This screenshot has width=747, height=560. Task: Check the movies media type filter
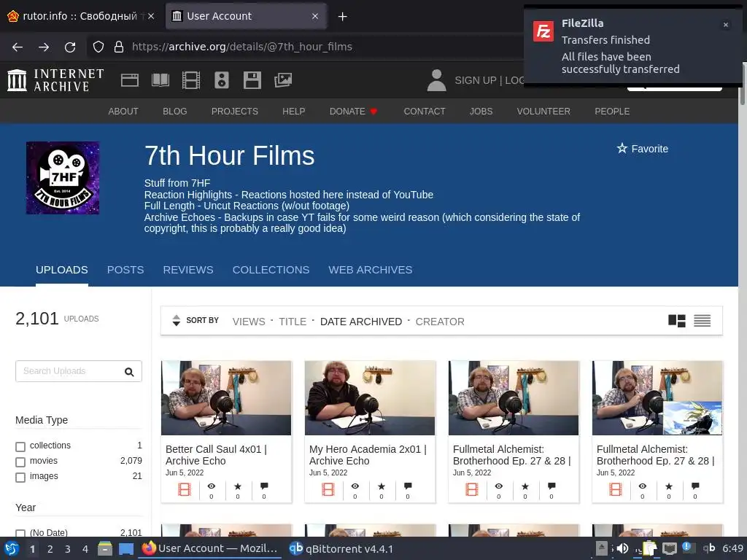click(20, 462)
